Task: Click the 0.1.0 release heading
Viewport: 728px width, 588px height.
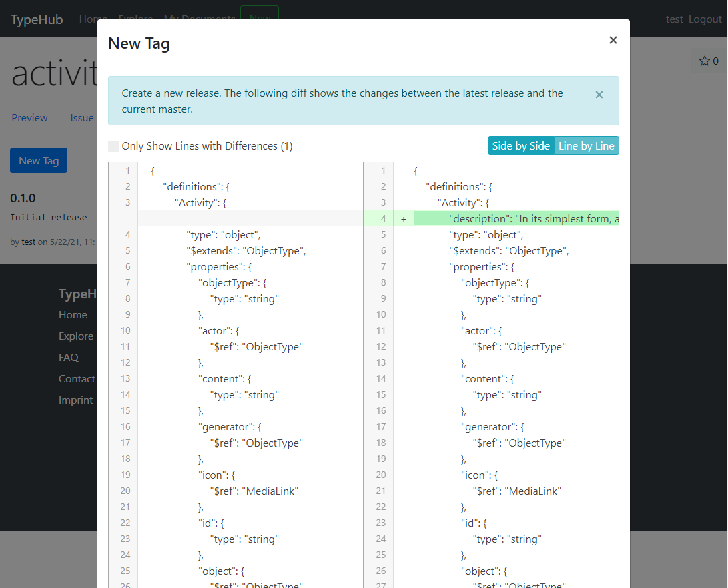Action: pyautogui.click(x=23, y=198)
